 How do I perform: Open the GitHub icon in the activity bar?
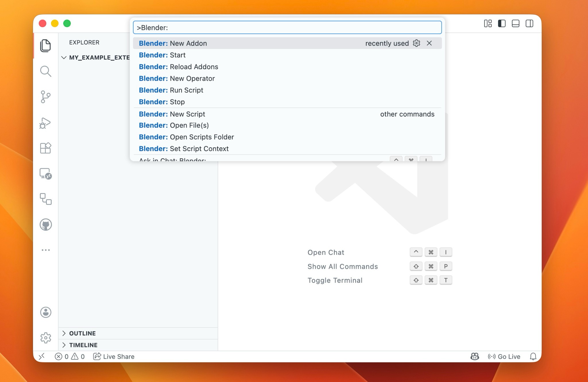tap(46, 225)
